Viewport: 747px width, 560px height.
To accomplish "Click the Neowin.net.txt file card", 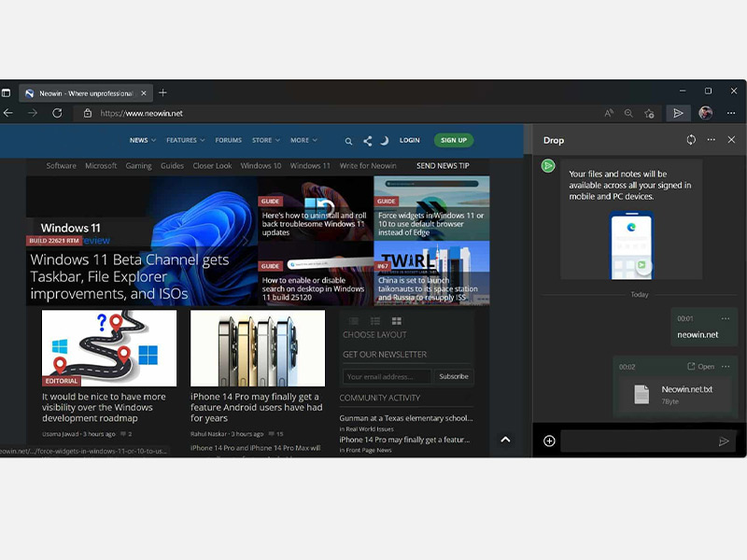I will [x=675, y=395].
